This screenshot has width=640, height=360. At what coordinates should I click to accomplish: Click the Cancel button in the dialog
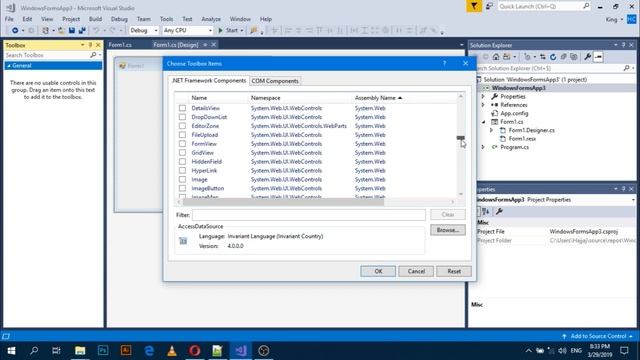416,271
